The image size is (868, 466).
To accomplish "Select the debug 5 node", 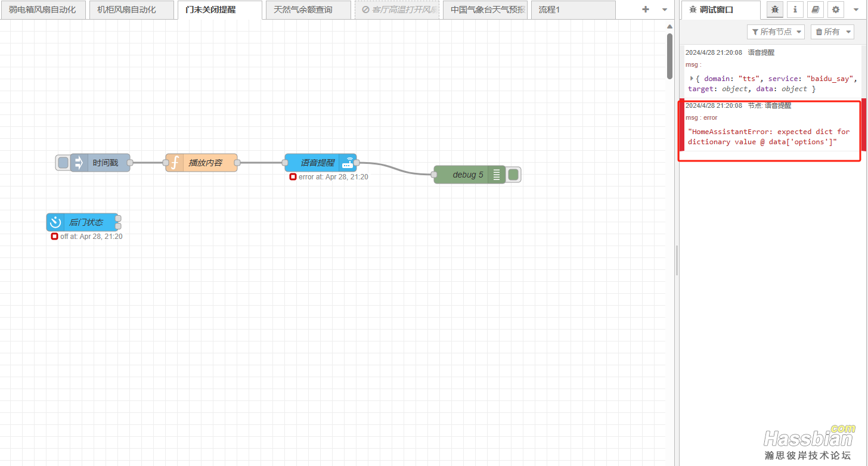I will 469,175.
